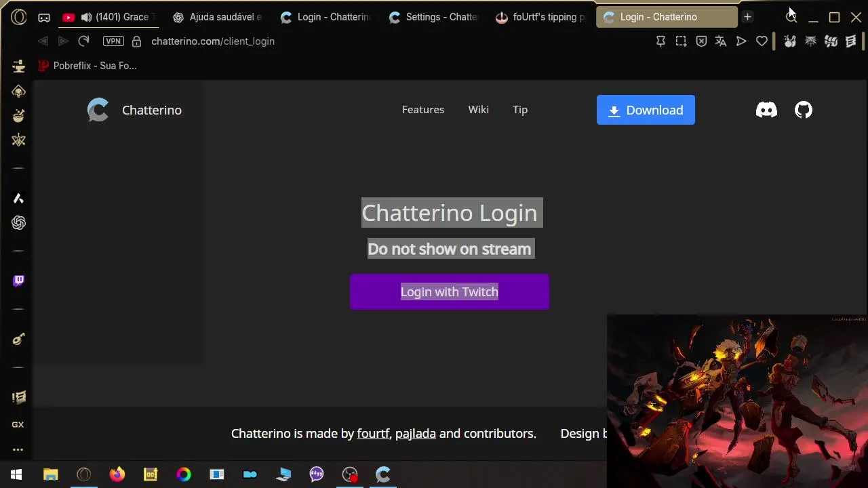Click the 'Chatterino Login' heading text
Image resolution: width=868 pixels, height=488 pixels.
click(450, 213)
